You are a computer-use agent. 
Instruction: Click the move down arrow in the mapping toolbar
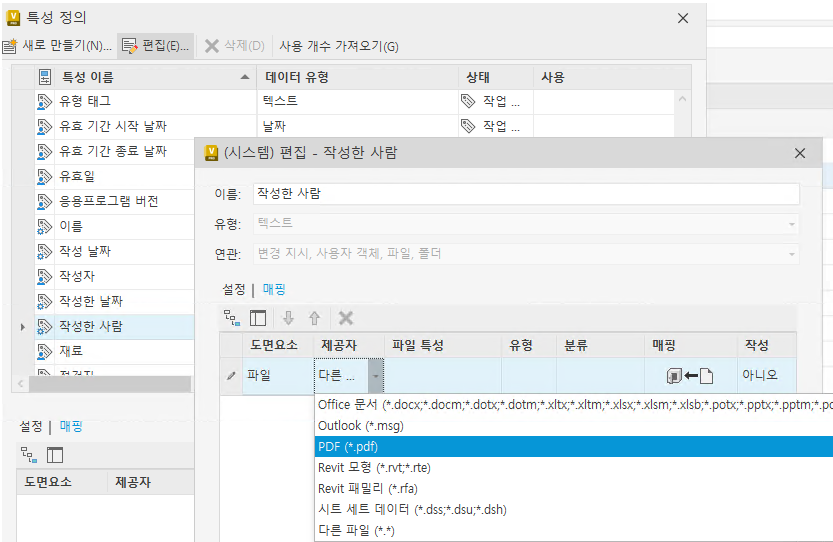click(288, 318)
